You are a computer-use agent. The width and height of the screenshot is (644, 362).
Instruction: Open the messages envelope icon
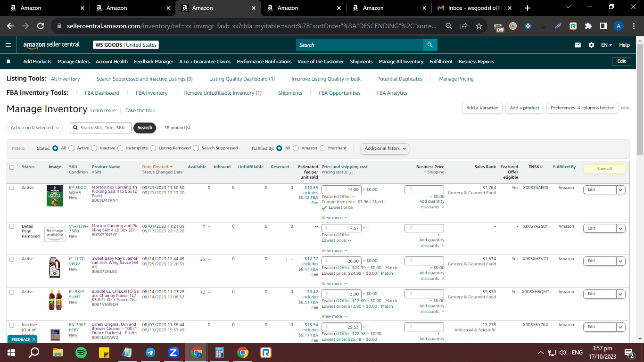pos(578,45)
